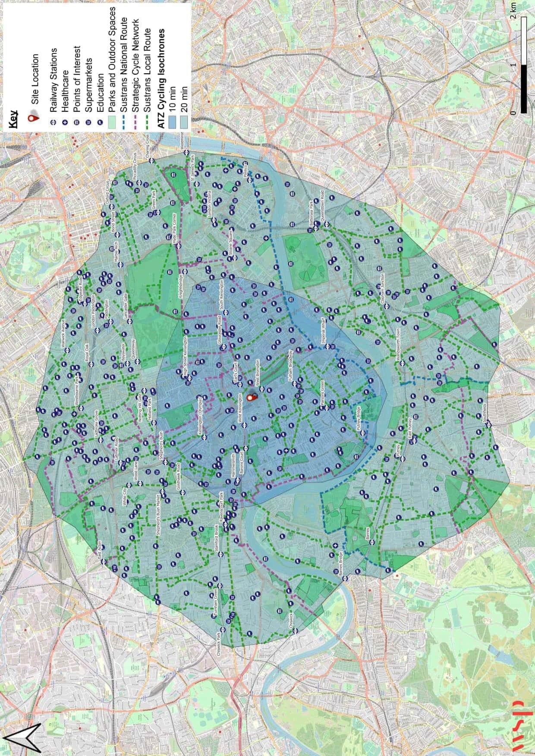Click the Clapham Junction station label

(x=382, y=289)
